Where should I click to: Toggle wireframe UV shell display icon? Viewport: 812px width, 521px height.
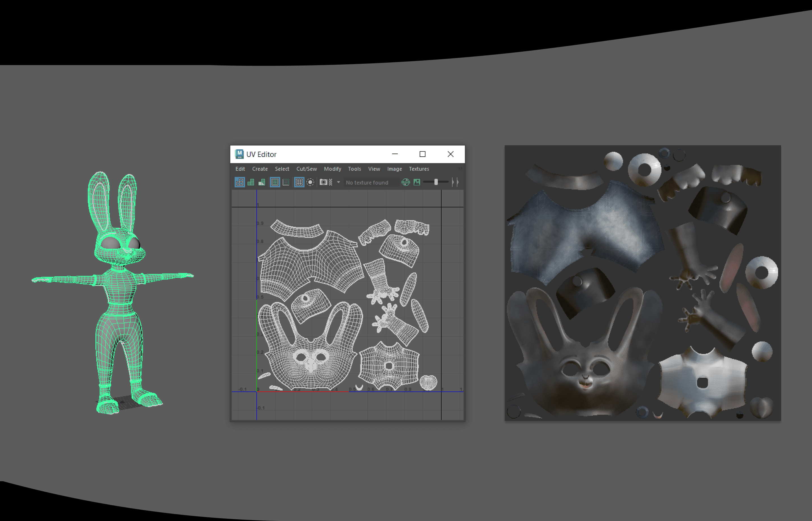pyautogui.click(x=239, y=182)
